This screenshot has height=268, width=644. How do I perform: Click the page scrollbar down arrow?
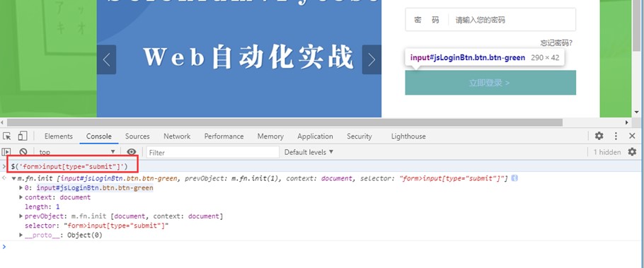pos(637,112)
